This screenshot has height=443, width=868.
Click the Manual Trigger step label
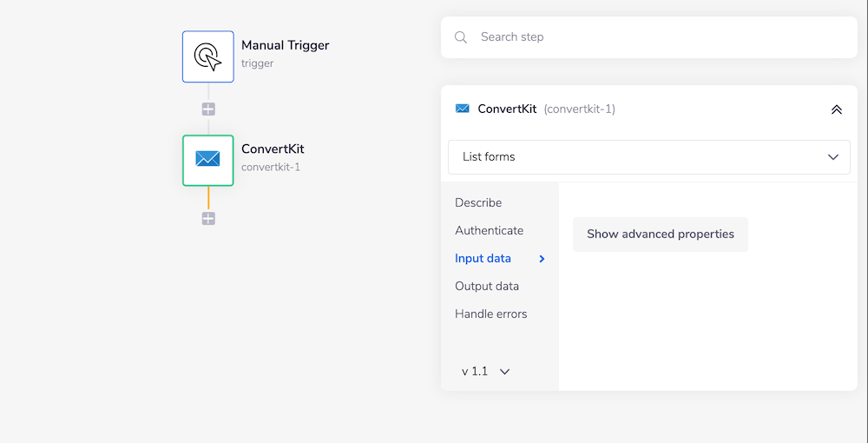tap(285, 45)
